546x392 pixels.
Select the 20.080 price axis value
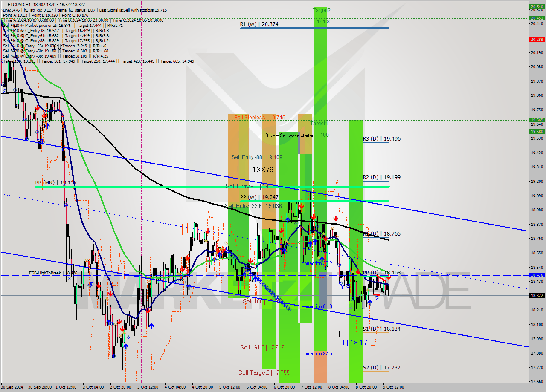(537, 66)
